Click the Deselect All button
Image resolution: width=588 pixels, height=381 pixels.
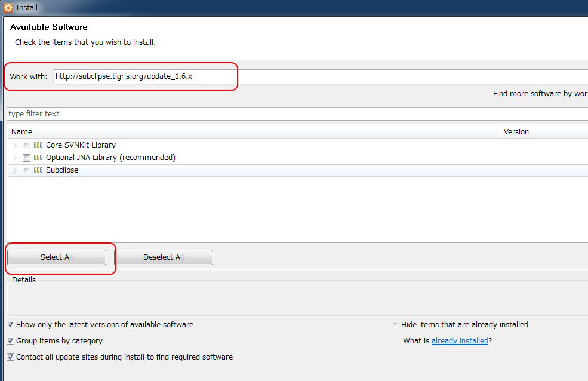pyautogui.click(x=164, y=257)
